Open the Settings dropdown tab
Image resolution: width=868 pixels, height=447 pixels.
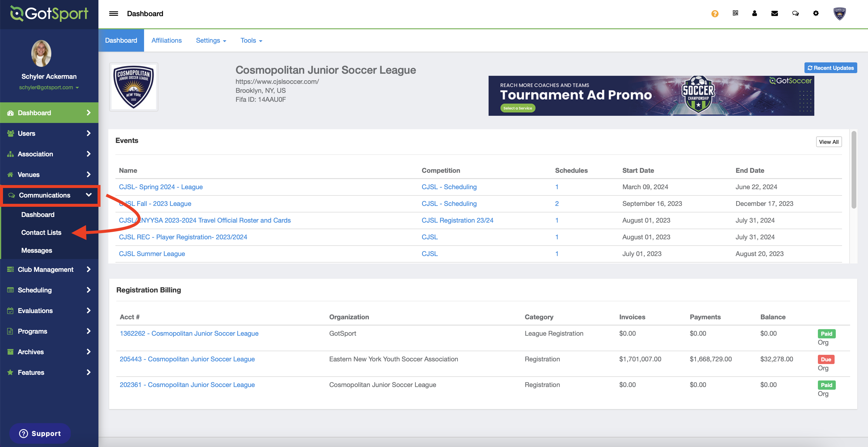click(x=211, y=41)
